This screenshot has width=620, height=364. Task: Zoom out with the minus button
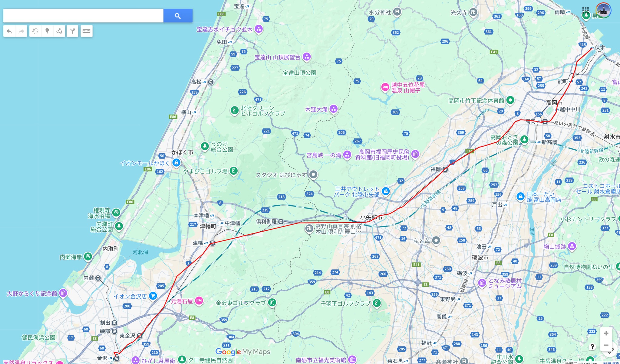[606, 345]
